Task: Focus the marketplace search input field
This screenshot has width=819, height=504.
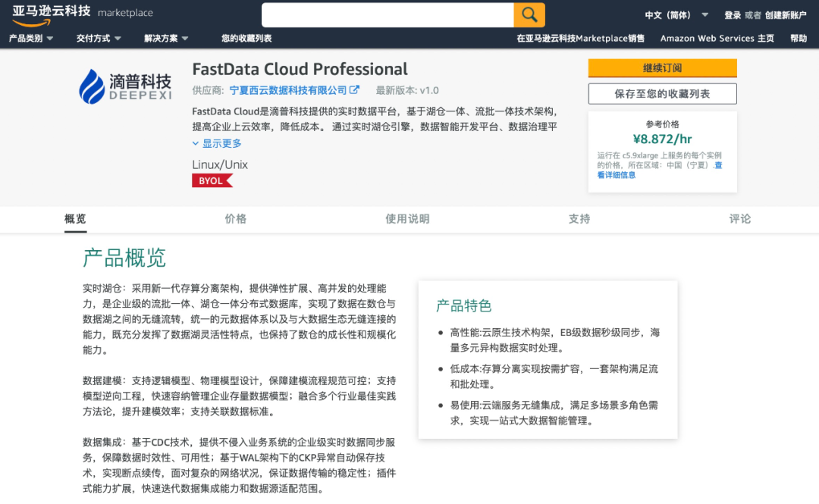Action: [x=388, y=14]
